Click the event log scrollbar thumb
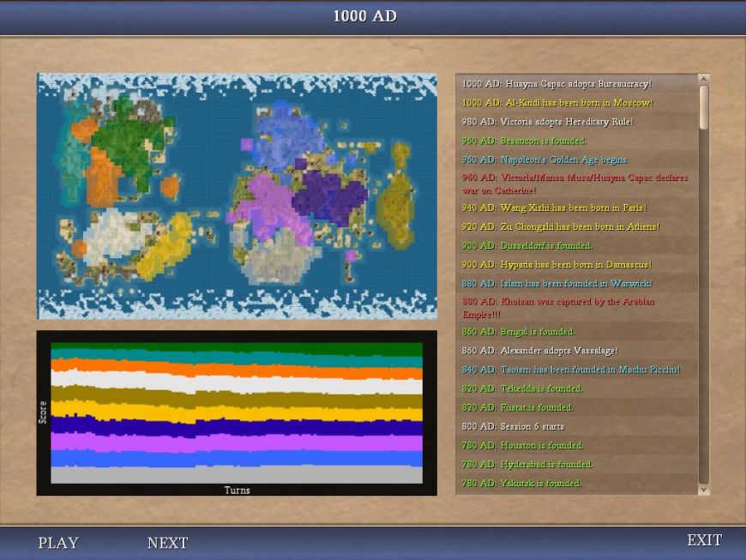Screen dimensions: 746x560 [x=704, y=107]
